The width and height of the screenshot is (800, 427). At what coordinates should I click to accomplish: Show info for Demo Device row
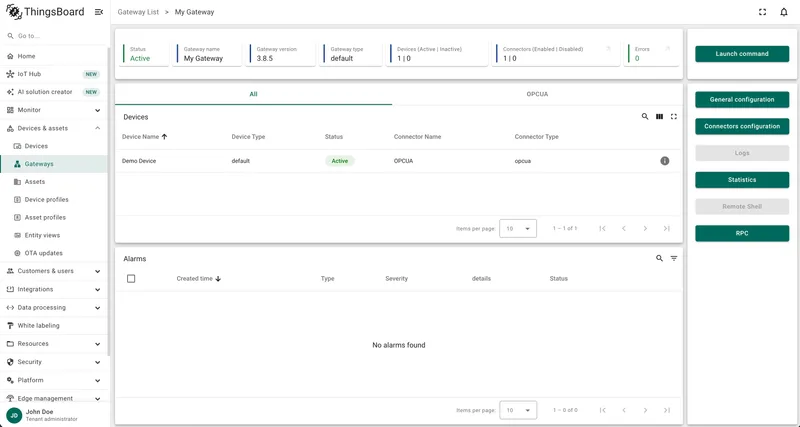click(x=664, y=161)
